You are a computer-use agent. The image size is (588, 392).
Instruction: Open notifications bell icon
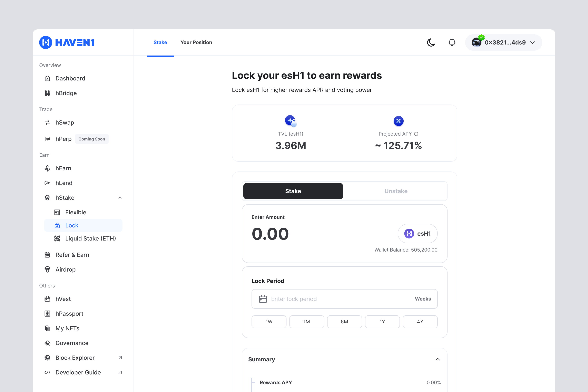pos(452,42)
